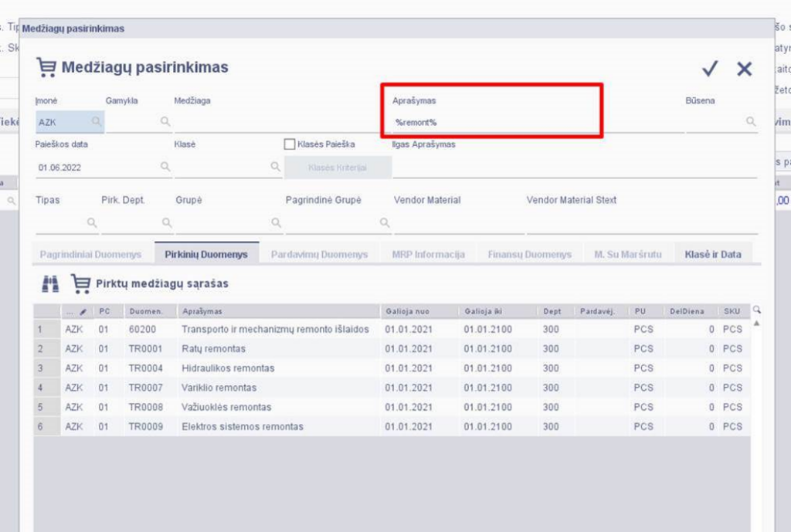The height and width of the screenshot is (532, 791).
Task: Enable the Klasės Paieška checkbox
Action: coord(290,144)
